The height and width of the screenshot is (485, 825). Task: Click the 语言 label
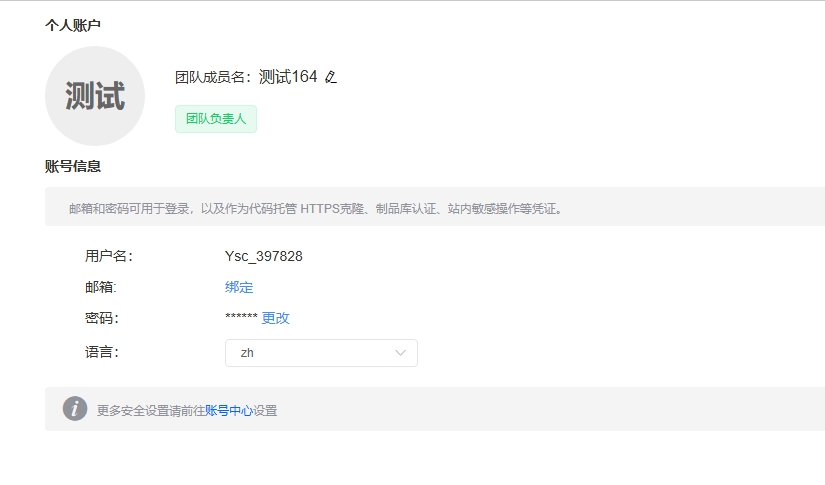(102, 352)
